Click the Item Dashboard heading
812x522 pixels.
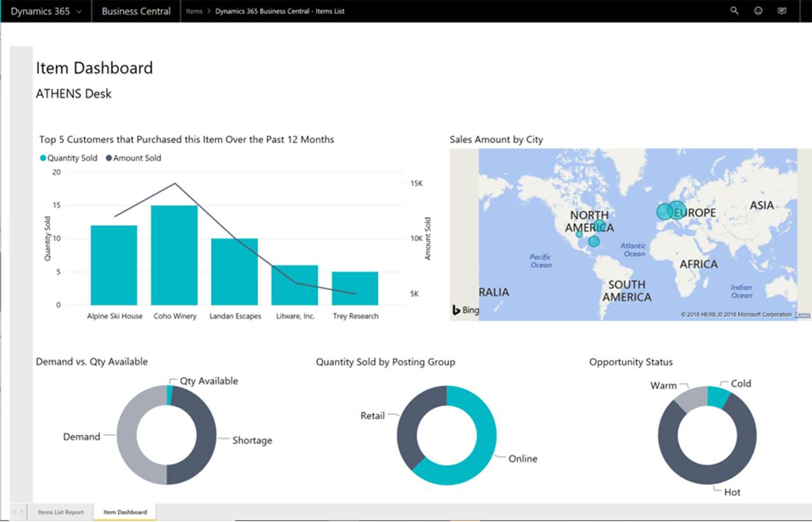pyautogui.click(x=95, y=68)
